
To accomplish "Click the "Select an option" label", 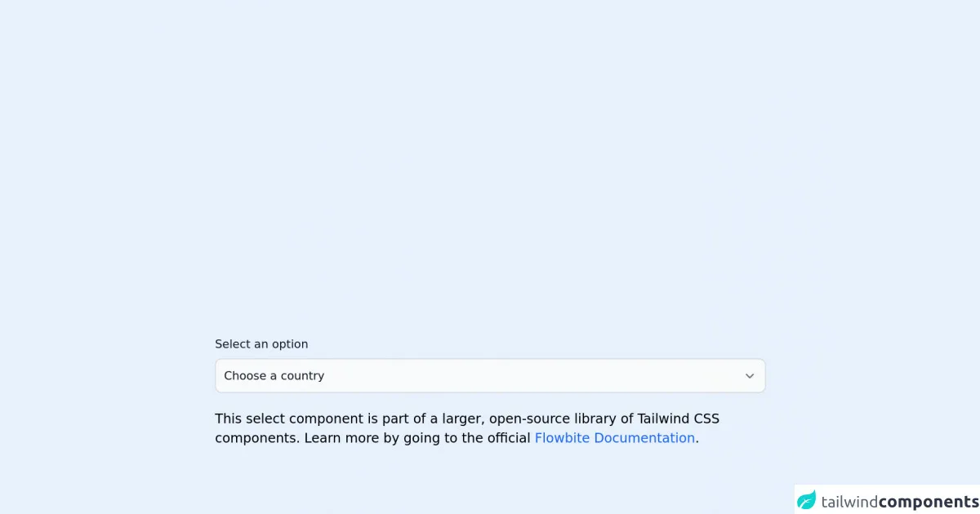I will coord(261,344).
